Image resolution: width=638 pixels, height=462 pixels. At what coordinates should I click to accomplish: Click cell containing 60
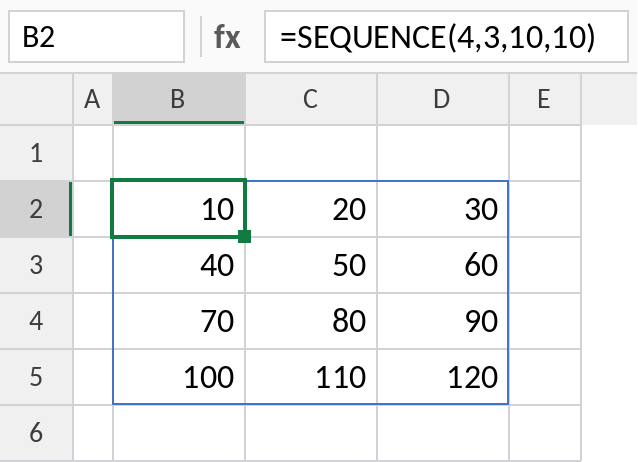coord(443,265)
